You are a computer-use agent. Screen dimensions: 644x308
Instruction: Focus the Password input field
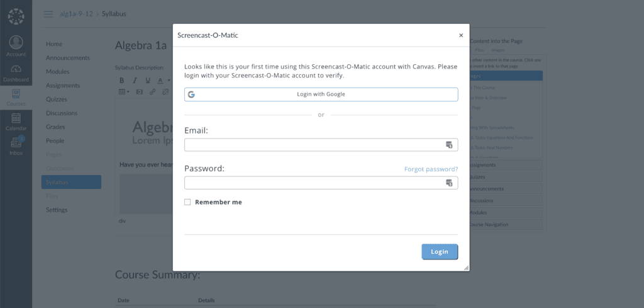pos(321,183)
